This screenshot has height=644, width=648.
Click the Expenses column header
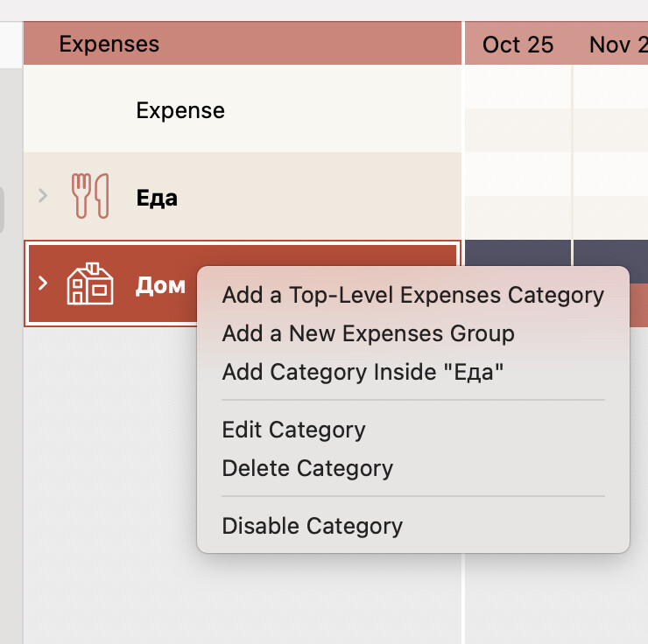[x=109, y=44]
